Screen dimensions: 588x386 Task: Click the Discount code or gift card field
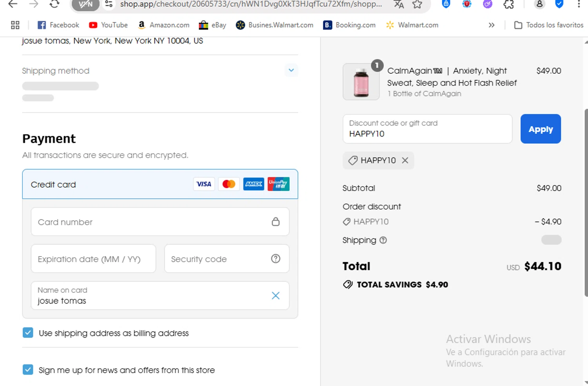427,129
